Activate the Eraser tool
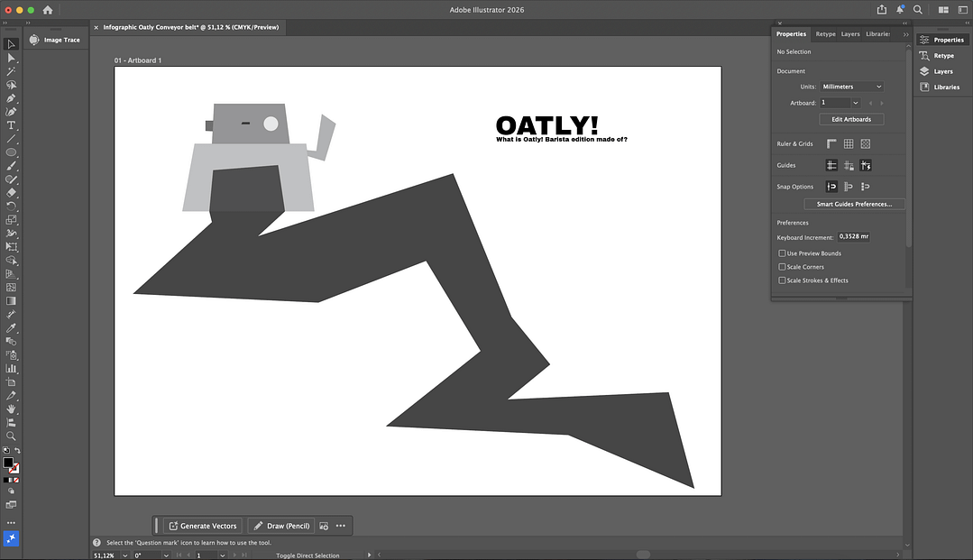This screenshot has height=560, width=973. coord(12,192)
